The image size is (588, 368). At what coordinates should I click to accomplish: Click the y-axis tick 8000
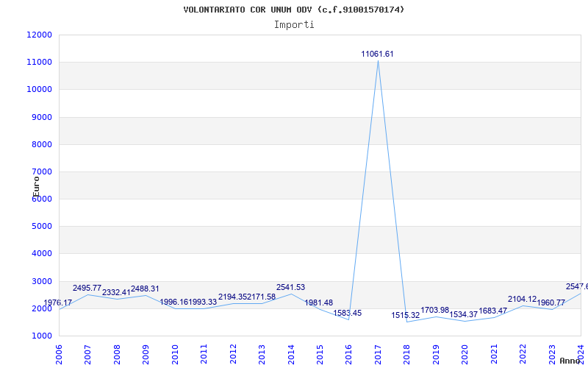click(41, 144)
